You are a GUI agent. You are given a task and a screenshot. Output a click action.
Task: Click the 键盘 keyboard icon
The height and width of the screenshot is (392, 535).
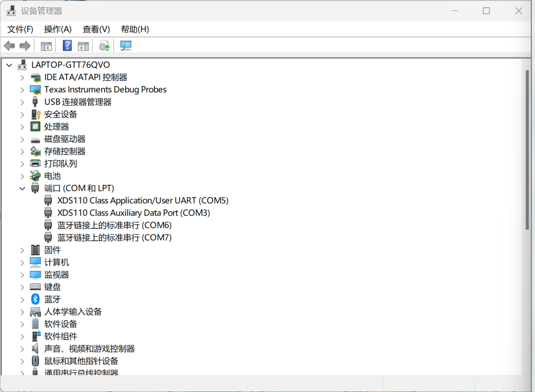(x=35, y=287)
